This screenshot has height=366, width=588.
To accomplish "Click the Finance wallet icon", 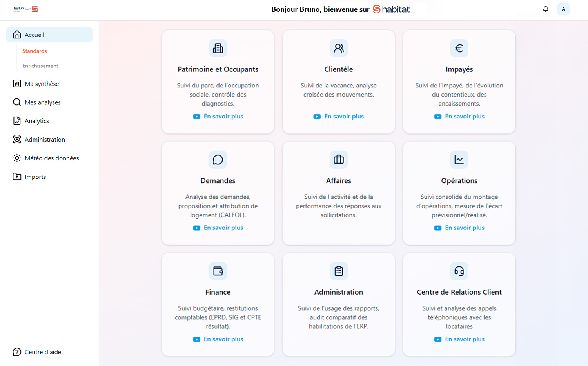I will pos(218,271).
